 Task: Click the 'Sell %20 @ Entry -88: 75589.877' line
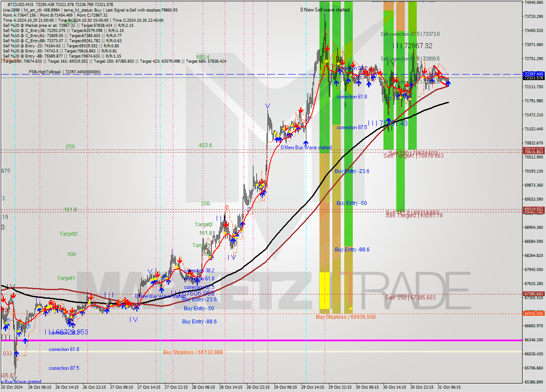click(62, 56)
